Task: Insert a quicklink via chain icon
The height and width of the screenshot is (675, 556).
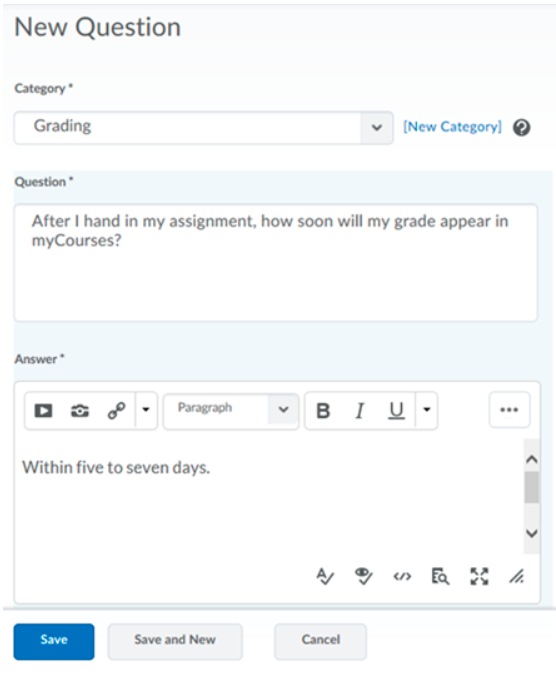Action: (116, 410)
